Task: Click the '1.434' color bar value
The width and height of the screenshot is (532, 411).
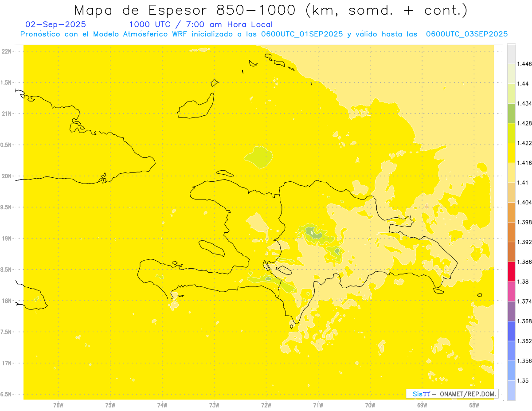Action: [524, 103]
